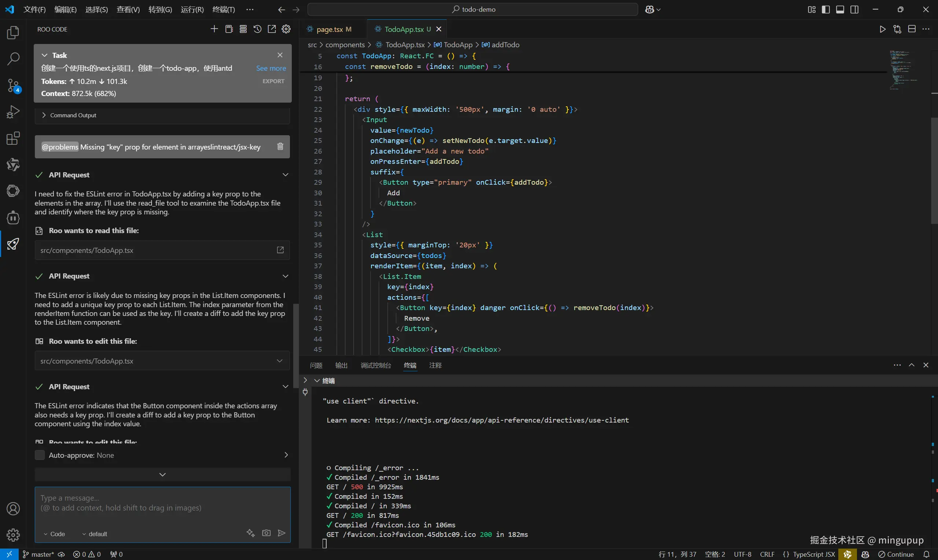The image size is (938, 560).
Task: Click the add image camera icon
Action: pos(266,533)
